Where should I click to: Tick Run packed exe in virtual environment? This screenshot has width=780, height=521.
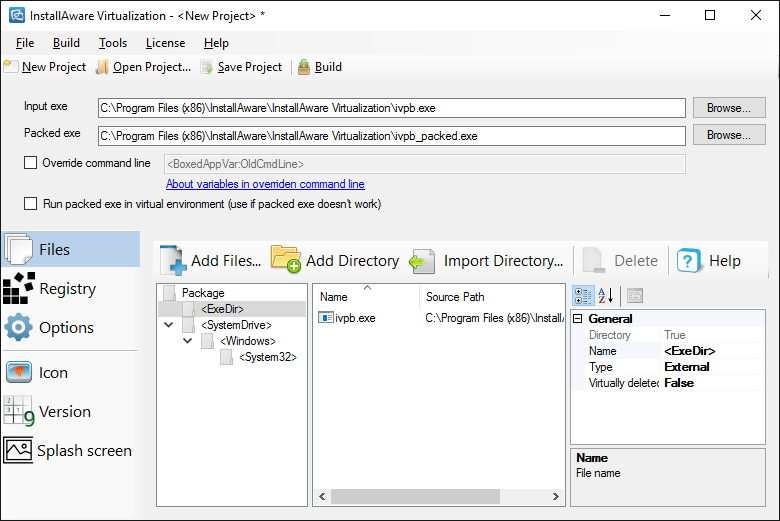[31, 204]
